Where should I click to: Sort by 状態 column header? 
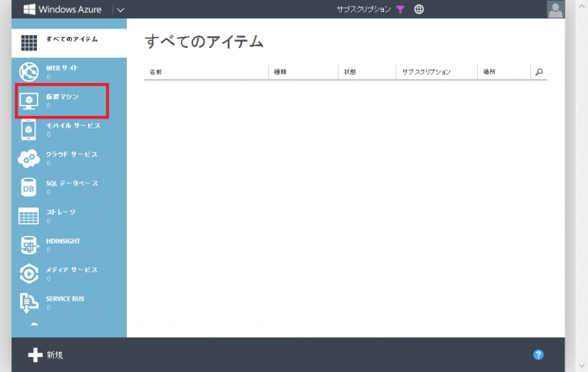pos(350,72)
